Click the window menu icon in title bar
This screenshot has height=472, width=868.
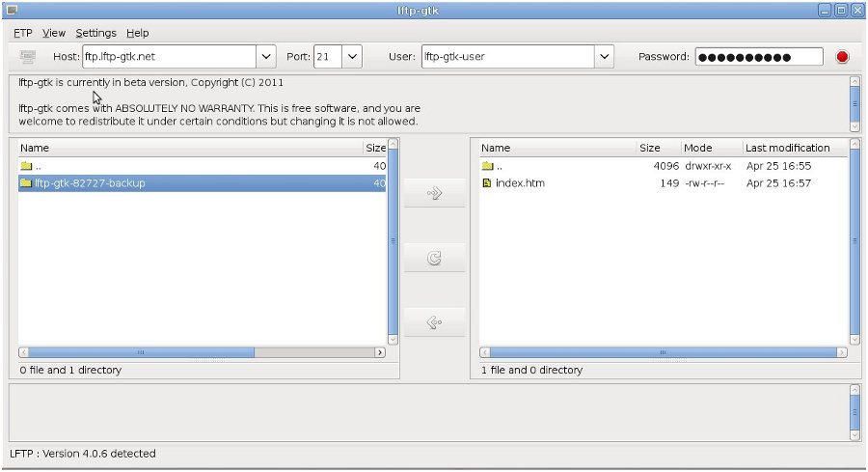pos(11,10)
